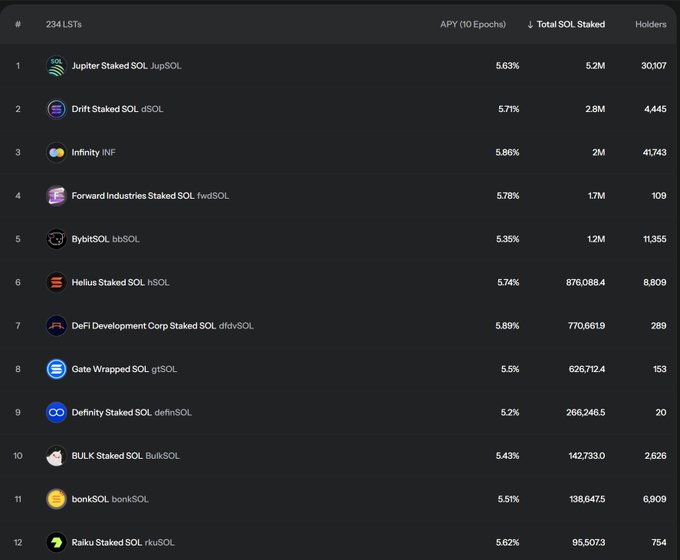
Task: Click the BULK Staked SOL logo icon
Action: click(56, 456)
